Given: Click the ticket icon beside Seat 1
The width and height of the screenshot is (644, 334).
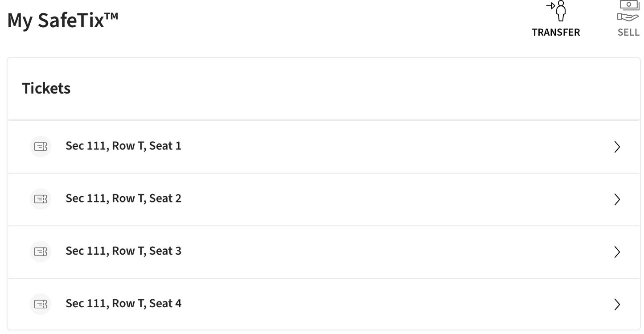Looking at the screenshot, I should pos(41,147).
